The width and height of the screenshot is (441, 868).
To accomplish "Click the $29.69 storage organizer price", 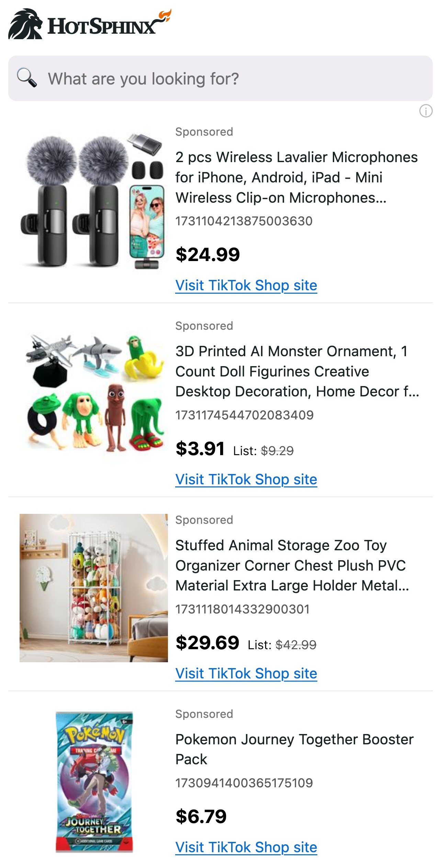I will click(x=207, y=643).
